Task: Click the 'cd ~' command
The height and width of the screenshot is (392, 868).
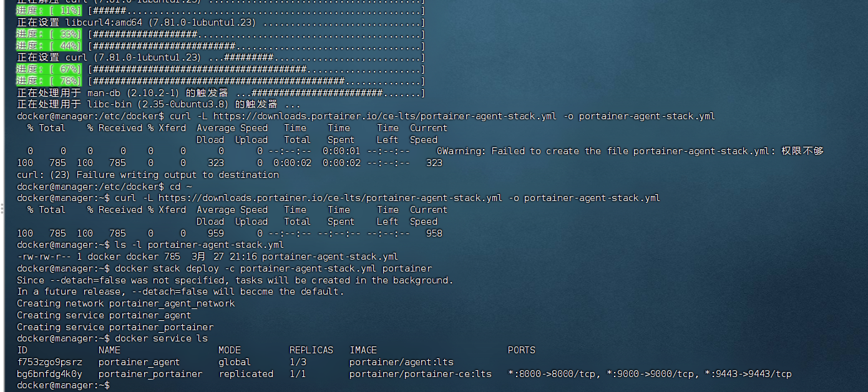Action: coord(181,187)
